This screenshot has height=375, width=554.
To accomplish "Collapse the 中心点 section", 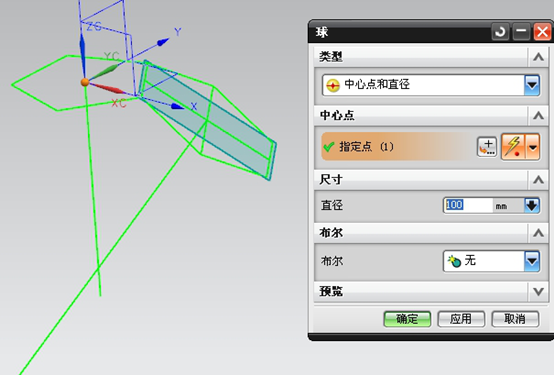I will tap(538, 116).
